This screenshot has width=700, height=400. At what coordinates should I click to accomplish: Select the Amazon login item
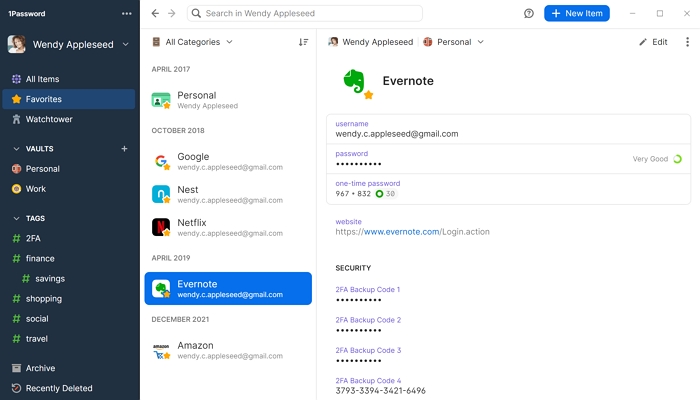[228, 350]
